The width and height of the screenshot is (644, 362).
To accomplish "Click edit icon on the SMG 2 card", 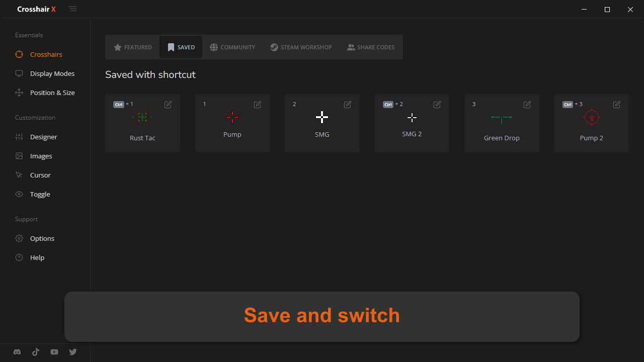I will (437, 105).
